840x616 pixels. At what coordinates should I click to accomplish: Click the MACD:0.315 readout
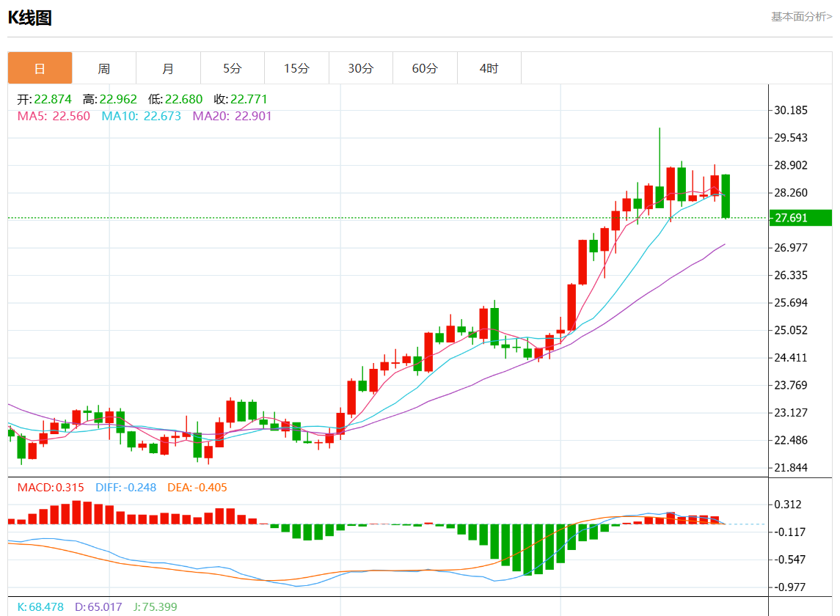[51, 488]
